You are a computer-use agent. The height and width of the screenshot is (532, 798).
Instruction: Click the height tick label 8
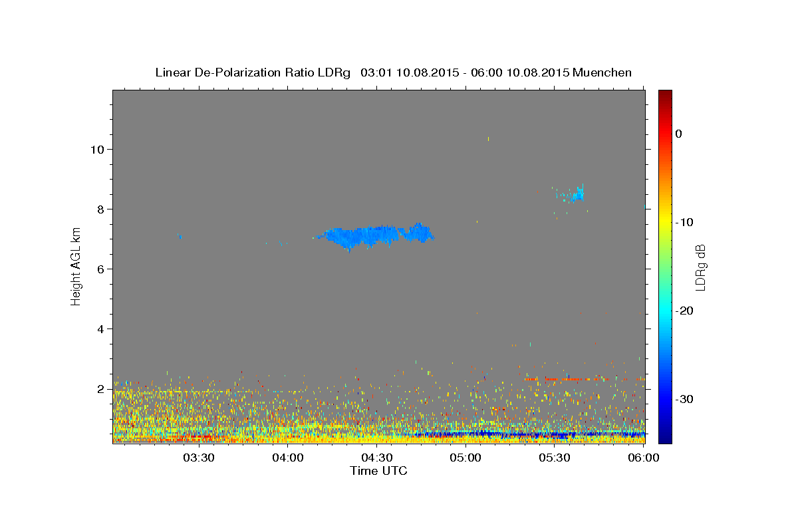[100, 209]
